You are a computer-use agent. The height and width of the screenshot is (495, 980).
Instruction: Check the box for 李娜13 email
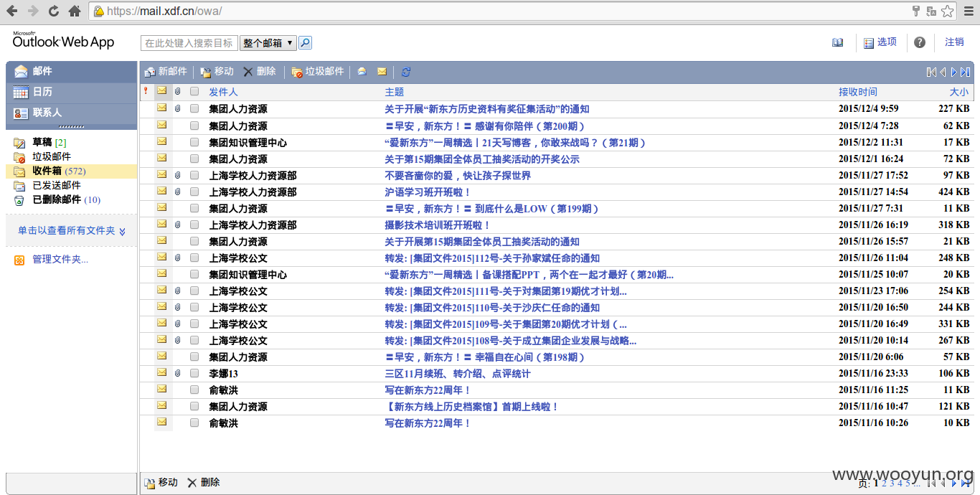pyautogui.click(x=194, y=373)
